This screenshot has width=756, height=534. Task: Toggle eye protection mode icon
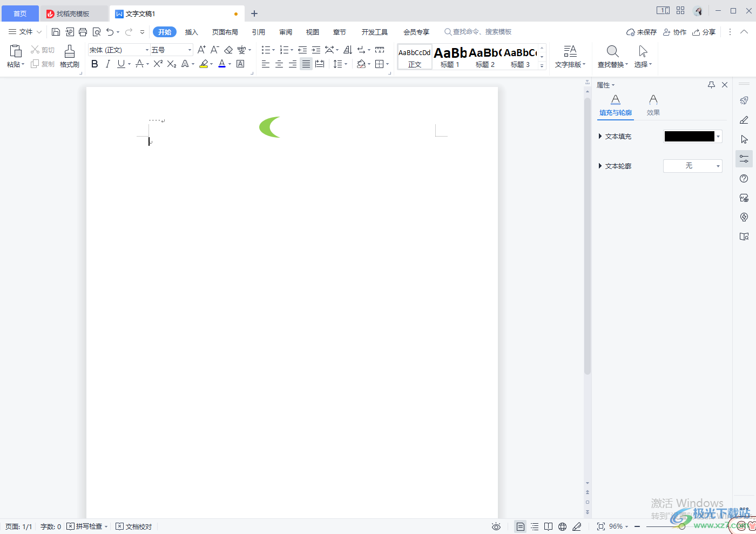coord(496,526)
